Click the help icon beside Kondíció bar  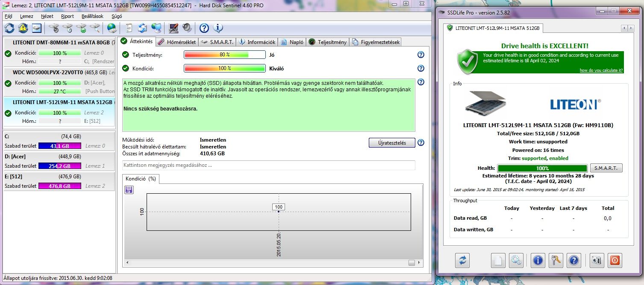pyautogui.click(x=421, y=68)
